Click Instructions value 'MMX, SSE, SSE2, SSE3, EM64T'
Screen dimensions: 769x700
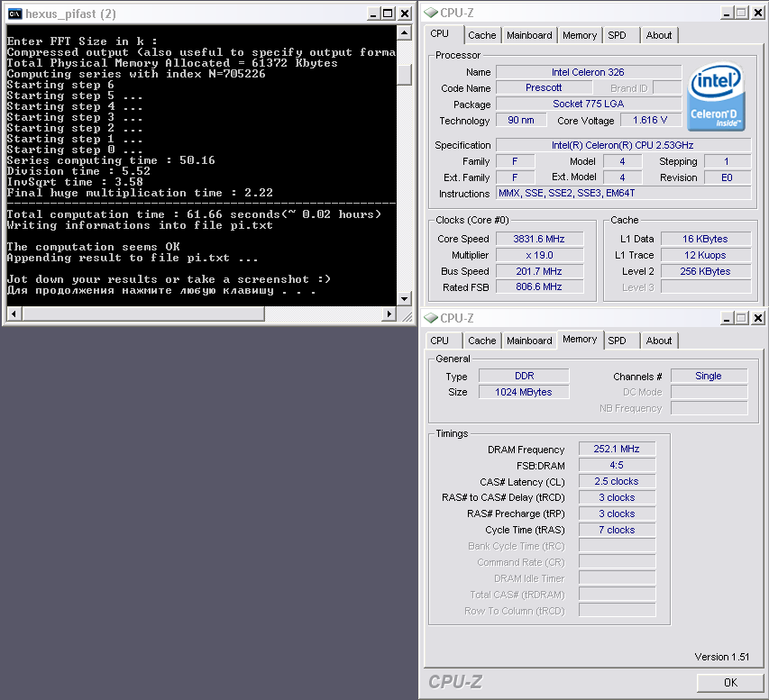pyautogui.click(x=623, y=193)
